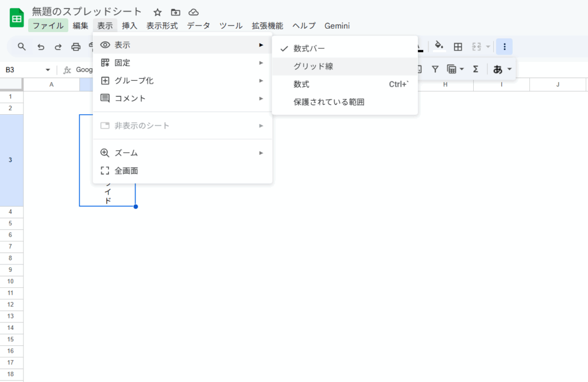Click the search magnifier in the toolbar
588x382 pixels.
tap(22, 46)
